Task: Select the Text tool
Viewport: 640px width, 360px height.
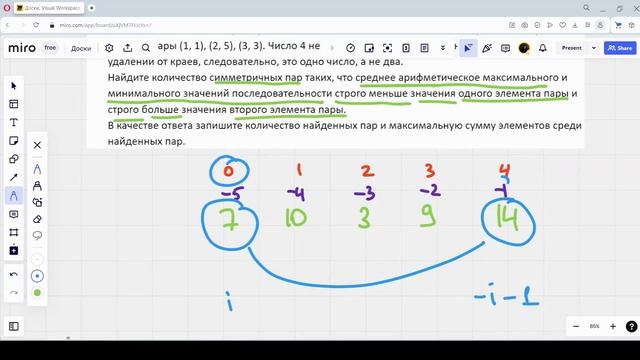Action: click(14, 122)
